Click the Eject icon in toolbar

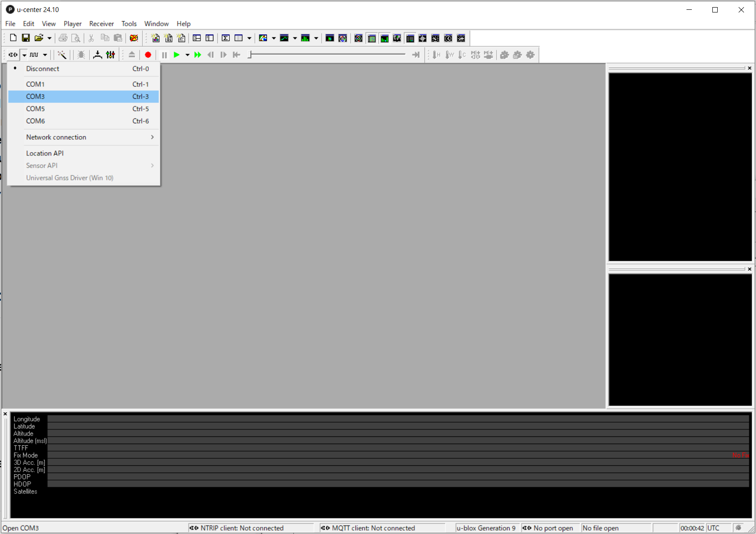pyautogui.click(x=132, y=55)
